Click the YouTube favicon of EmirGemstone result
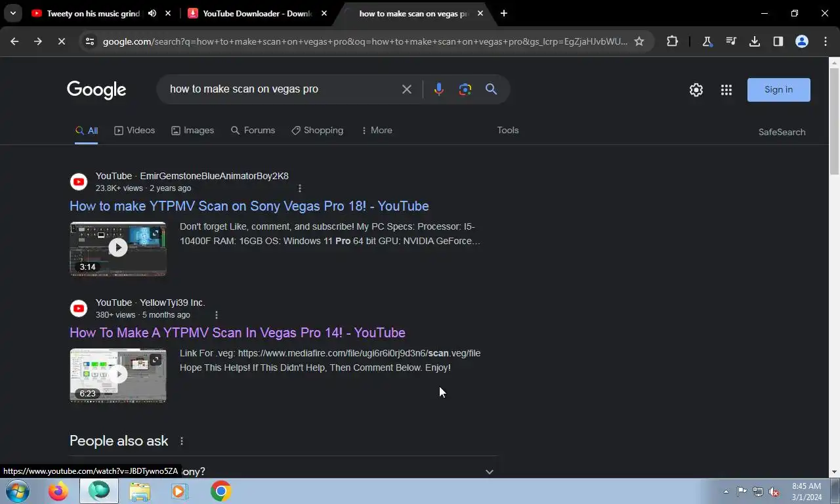 pos(79,182)
